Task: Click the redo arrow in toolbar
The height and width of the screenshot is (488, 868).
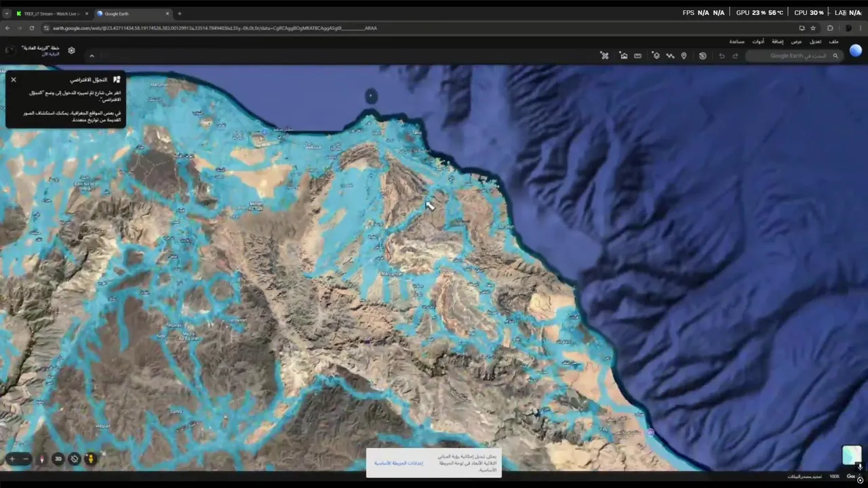Action: tap(735, 56)
